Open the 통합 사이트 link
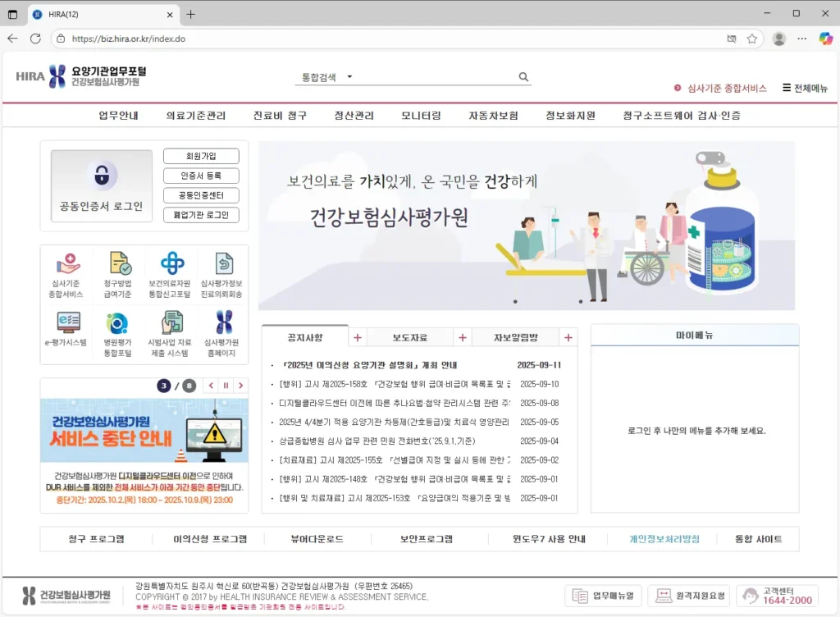The image size is (840, 617). pos(758,539)
